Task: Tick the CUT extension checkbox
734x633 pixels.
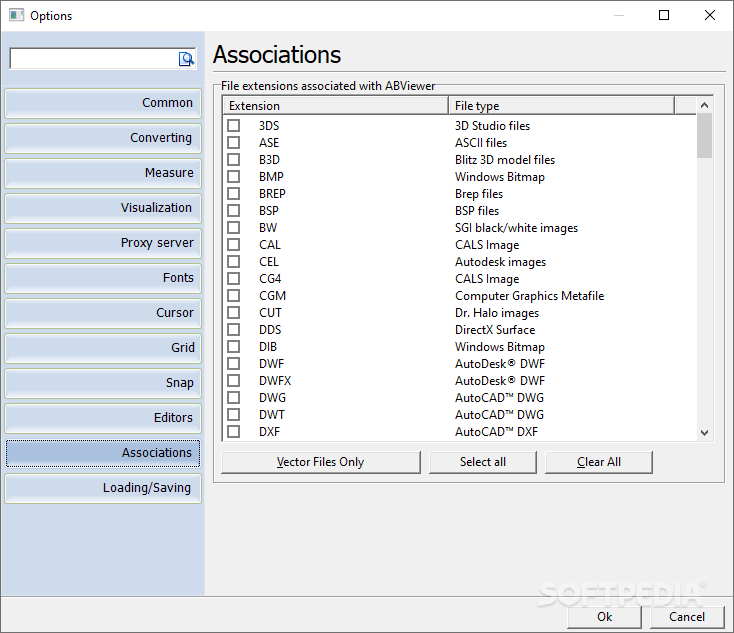Action: [x=234, y=313]
